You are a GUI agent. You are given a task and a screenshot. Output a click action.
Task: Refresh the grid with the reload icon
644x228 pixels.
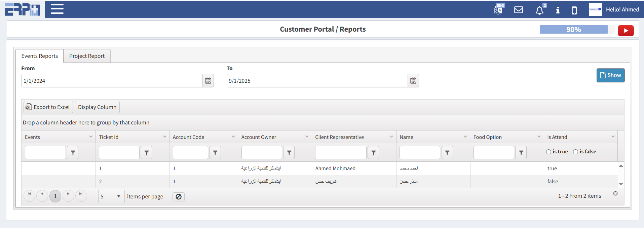[x=615, y=193]
